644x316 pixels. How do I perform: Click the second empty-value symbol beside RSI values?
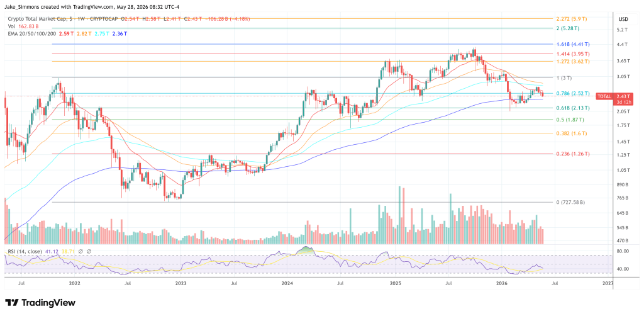pos(89,251)
